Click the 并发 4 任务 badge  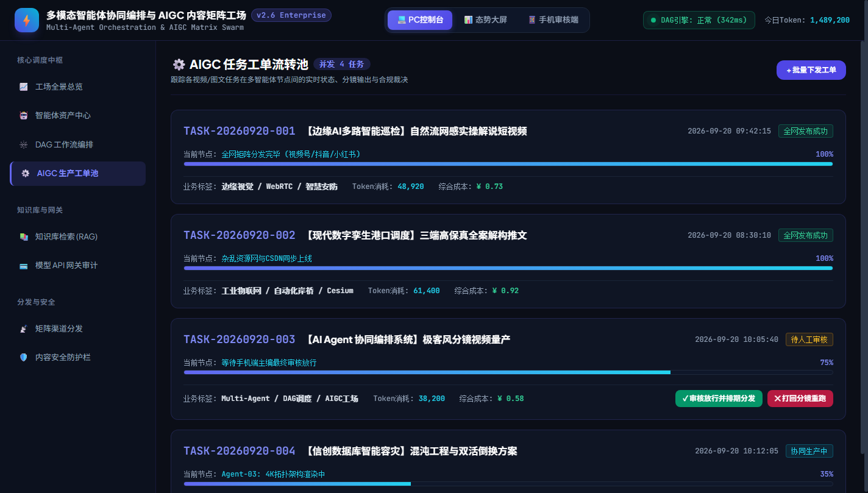click(342, 64)
